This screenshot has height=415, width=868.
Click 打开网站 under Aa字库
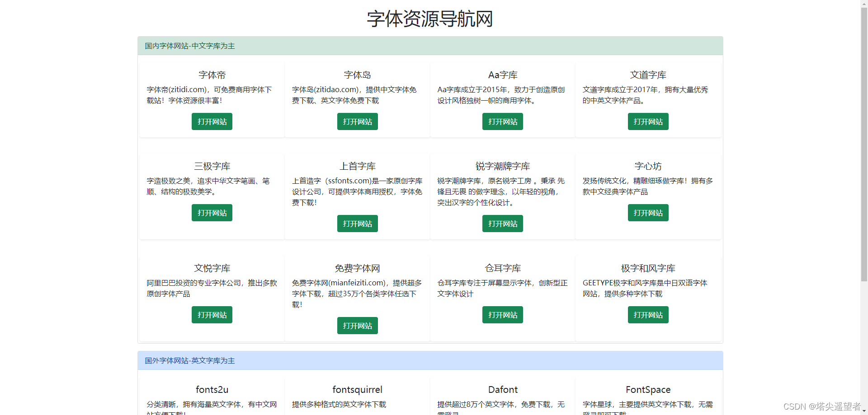[x=503, y=121]
